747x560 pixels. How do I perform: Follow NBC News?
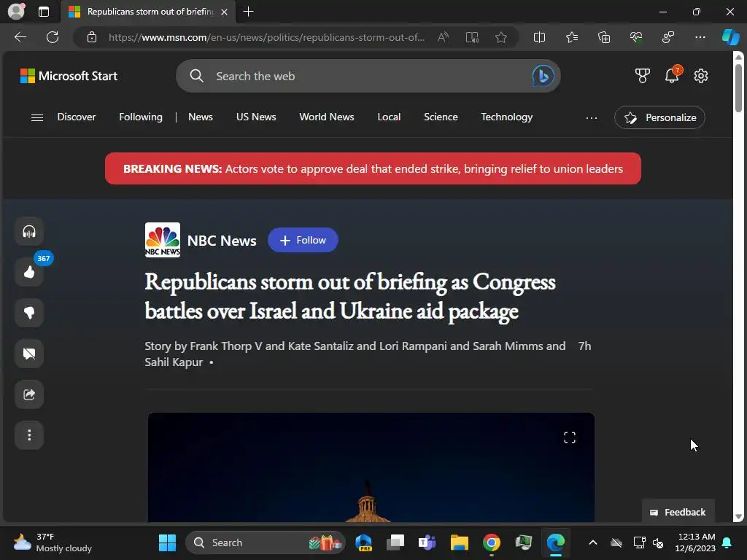tap(303, 240)
